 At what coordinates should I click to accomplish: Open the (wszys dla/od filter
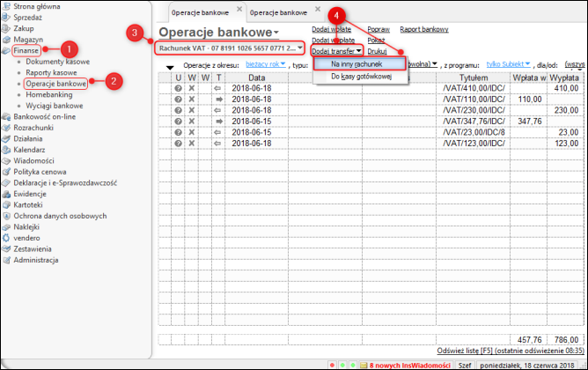tap(575, 64)
